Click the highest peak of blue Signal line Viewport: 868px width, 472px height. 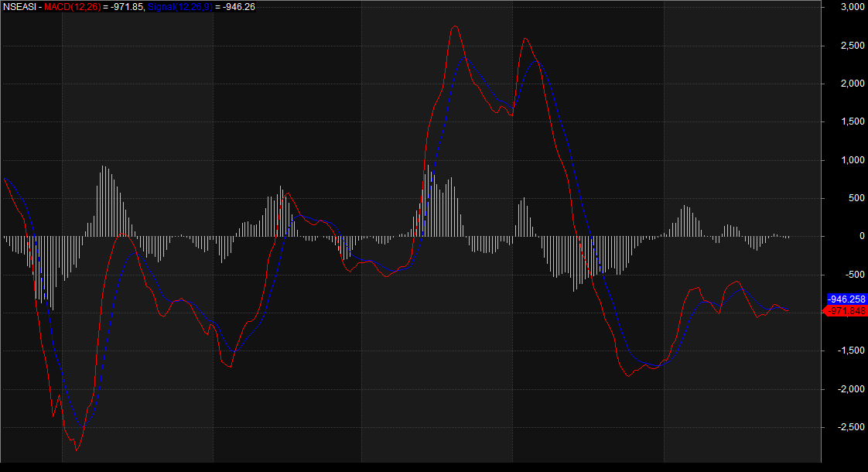pos(465,57)
